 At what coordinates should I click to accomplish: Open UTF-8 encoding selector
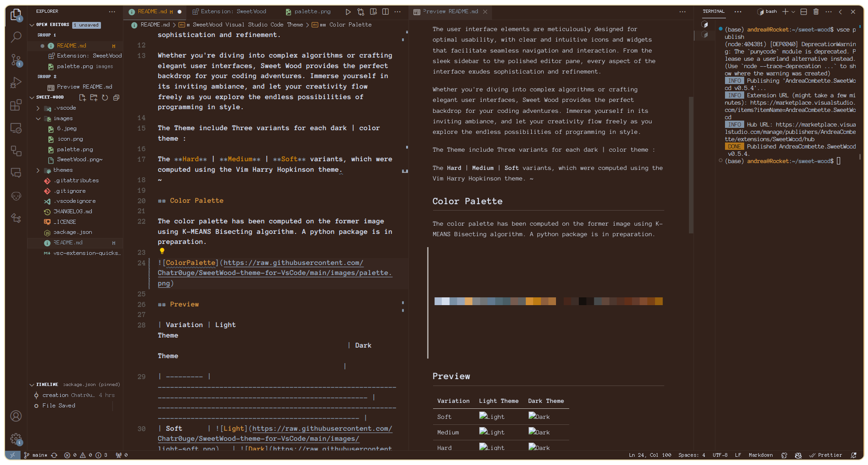click(x=720, y=455)
